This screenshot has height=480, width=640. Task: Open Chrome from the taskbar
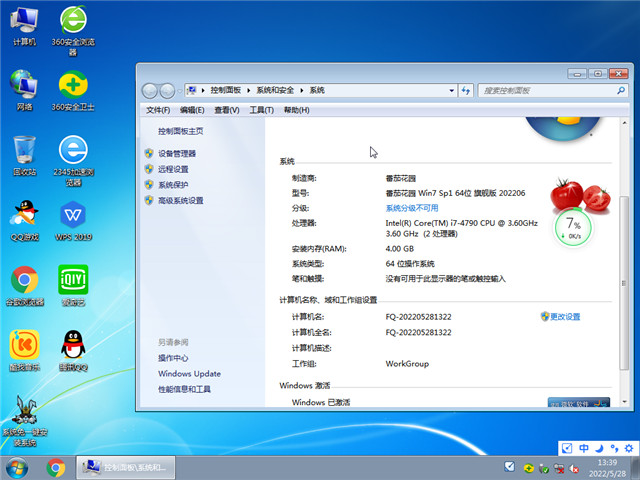[x=56, y=468]
